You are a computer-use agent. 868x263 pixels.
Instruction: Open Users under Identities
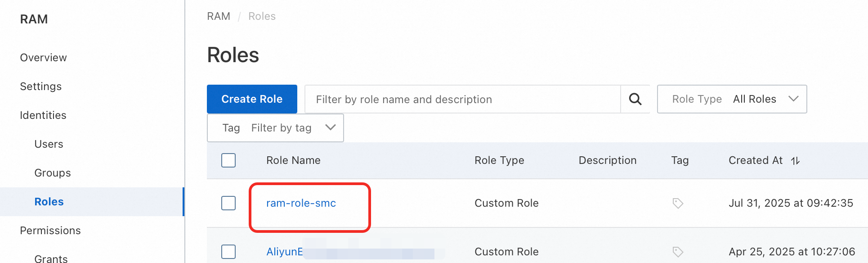tap(49, 144)
